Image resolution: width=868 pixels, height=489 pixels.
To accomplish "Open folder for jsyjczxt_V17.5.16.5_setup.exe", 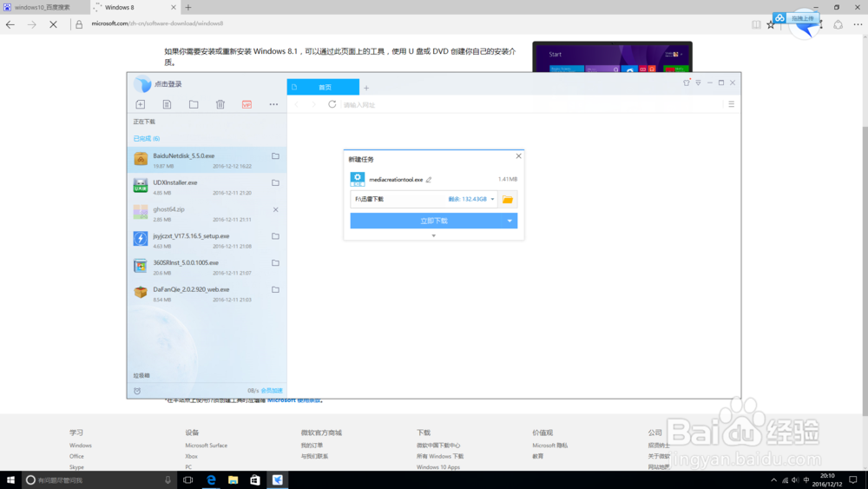I will click(275, 236).
